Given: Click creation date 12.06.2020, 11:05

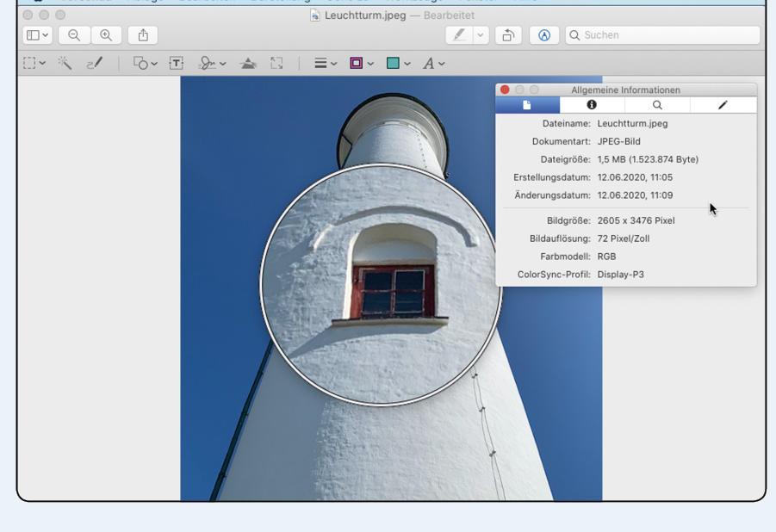Looking at the screenshot, I should 635,177.
